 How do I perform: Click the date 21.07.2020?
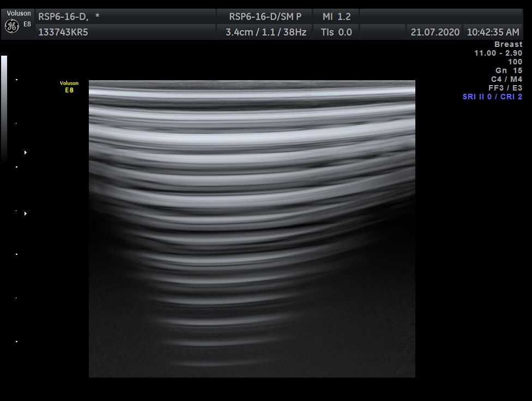(x=435, y=32)
